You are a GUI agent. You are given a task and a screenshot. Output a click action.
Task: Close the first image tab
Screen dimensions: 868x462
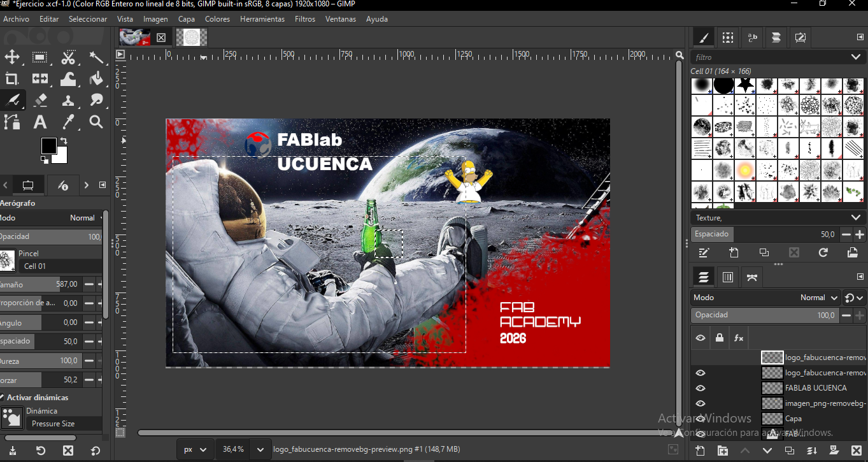click(x=161, y=38)
